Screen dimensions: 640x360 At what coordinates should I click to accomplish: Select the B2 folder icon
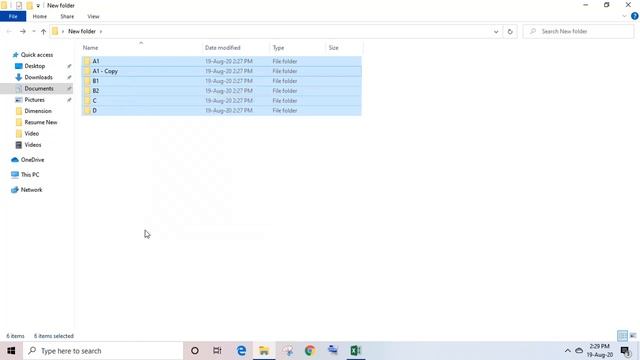click(87, 91)
